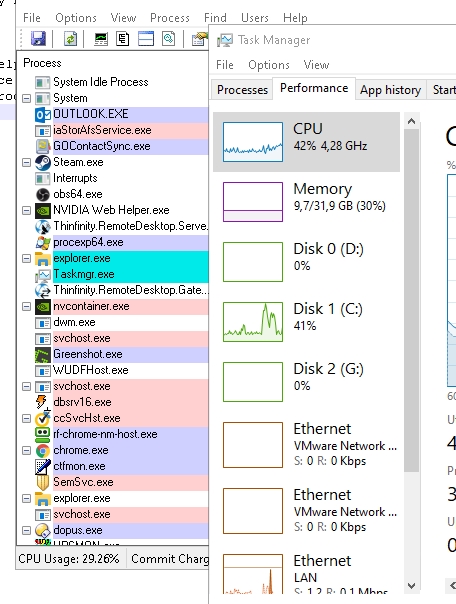Collapse the nvcontainer.exe tree node
This screenshot has width=456, height=604.
(26, 307)
